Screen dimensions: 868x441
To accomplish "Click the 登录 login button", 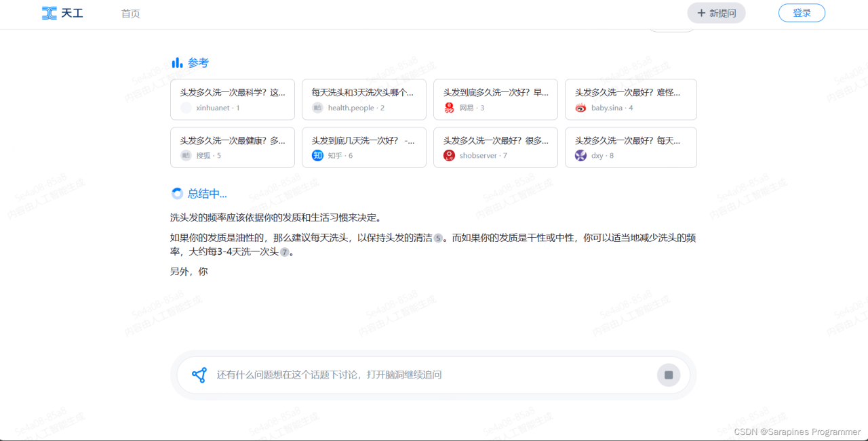I will (x=802, y=13).
